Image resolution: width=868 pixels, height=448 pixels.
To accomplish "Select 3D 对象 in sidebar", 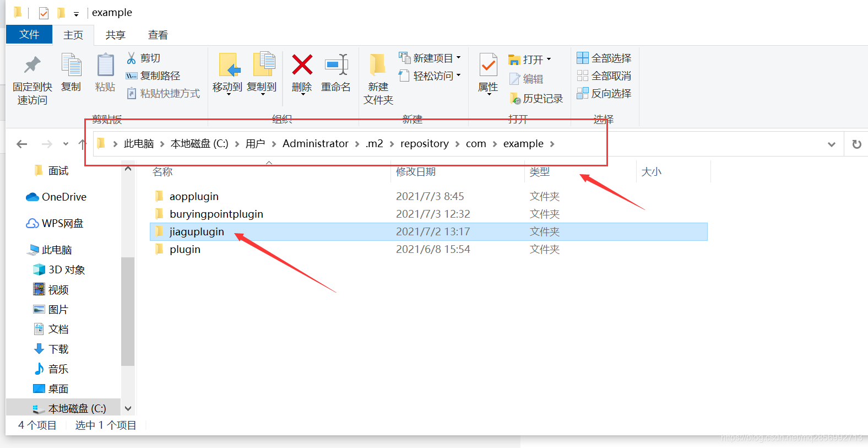I will (x=59, y=269).
